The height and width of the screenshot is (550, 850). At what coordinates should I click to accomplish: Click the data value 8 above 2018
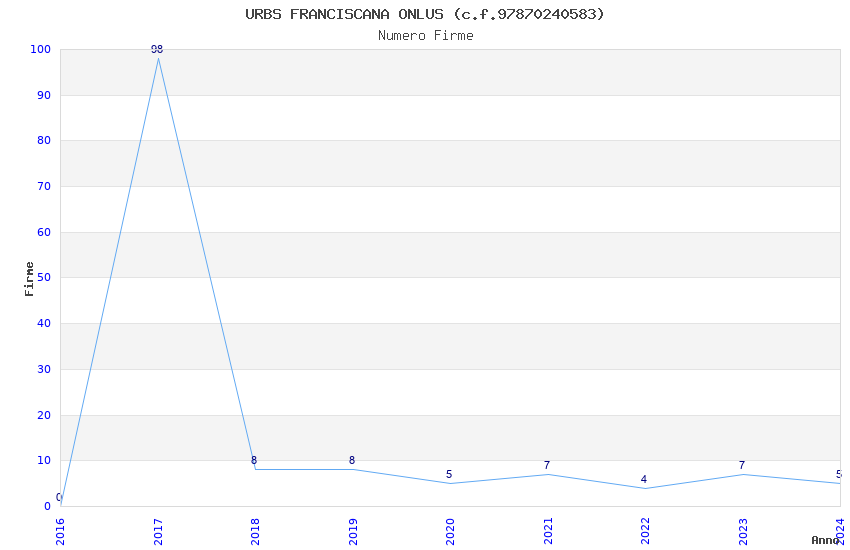254,461
